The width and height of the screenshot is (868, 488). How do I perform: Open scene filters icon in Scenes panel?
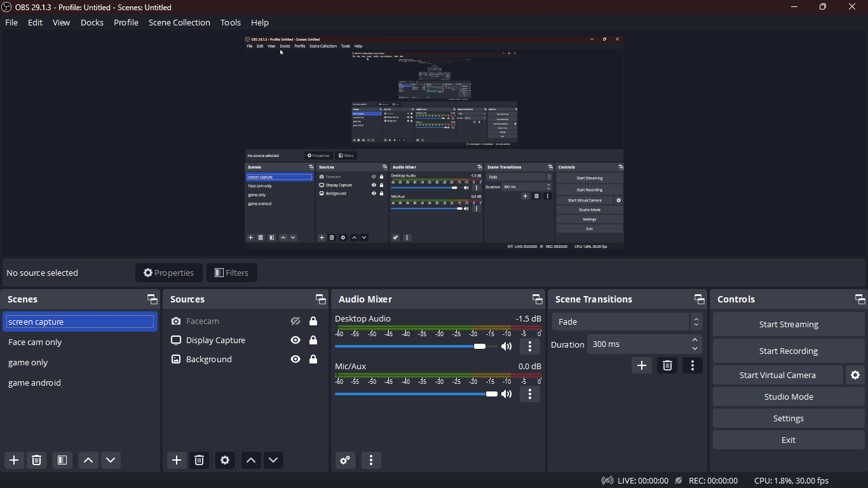click(x=62, y=460)
